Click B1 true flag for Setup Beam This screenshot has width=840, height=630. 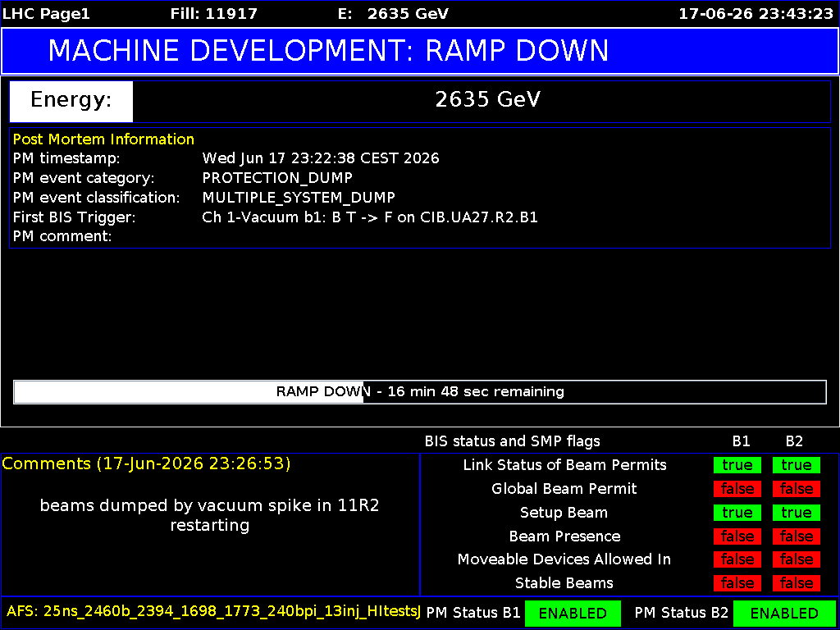(737, 513)
